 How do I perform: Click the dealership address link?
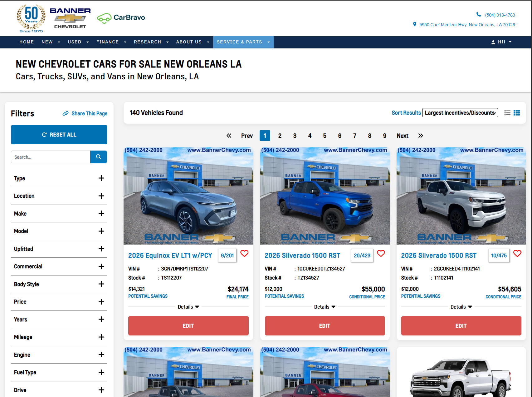point(467,25)
